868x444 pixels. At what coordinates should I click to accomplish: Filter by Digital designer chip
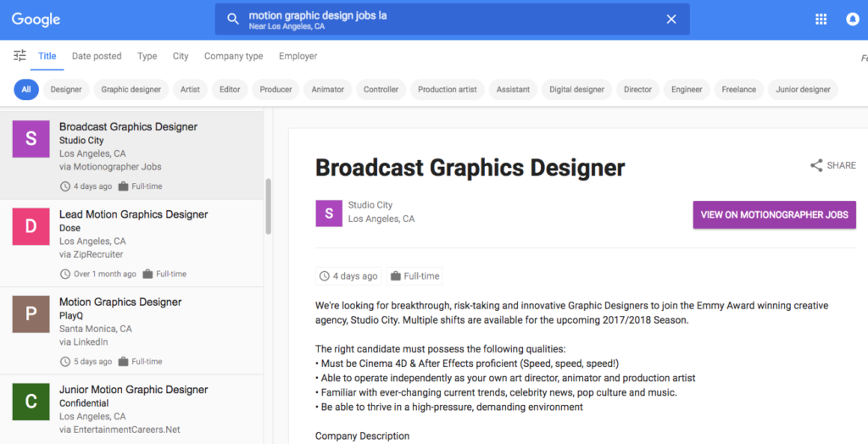pos(576,89)
